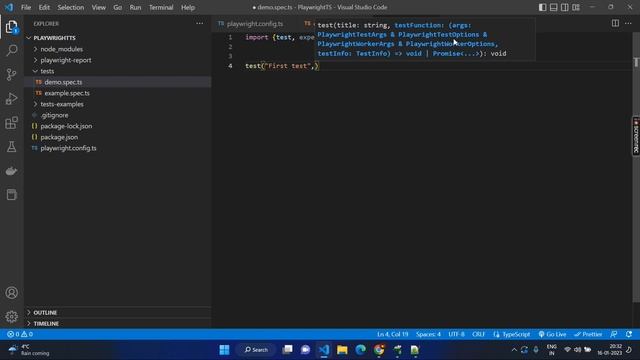Click the editor vertical scrollbar
Viewport: 640px width, 360px height.
(x=636, y=167)
